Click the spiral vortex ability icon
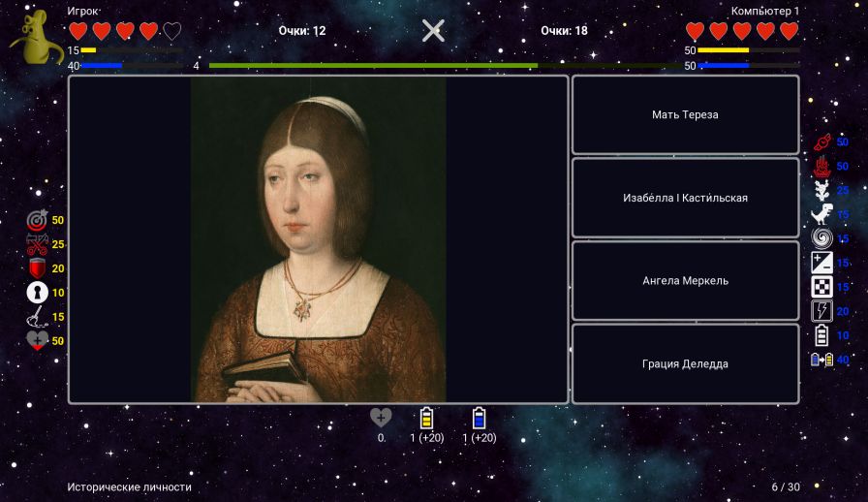Viewport: 868px width, 502px height. tap(821, 238)
